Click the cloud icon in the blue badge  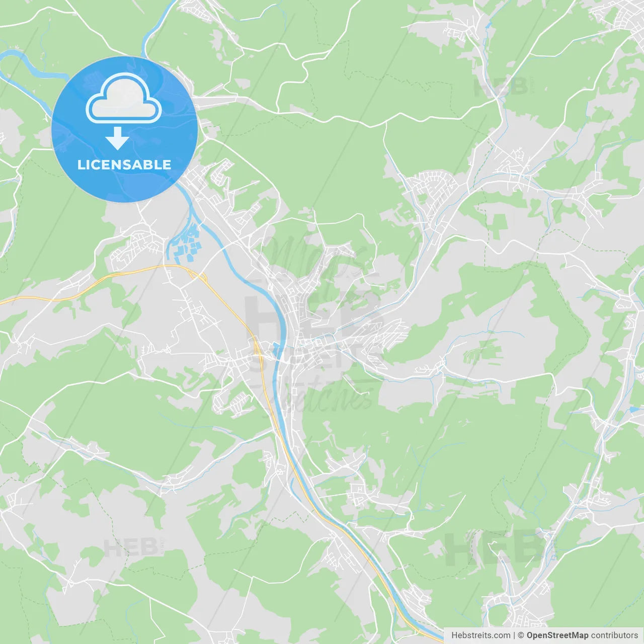pos(124,98)
